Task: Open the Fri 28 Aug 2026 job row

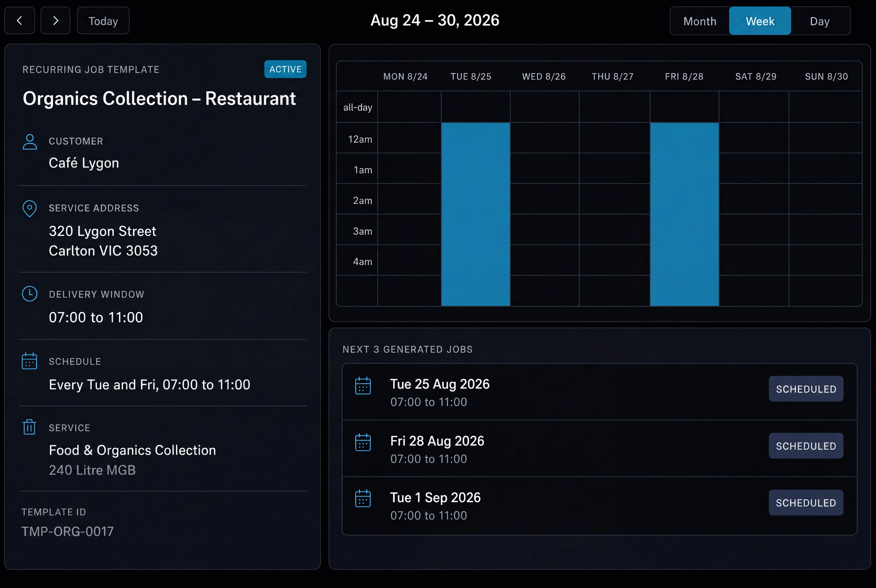Action: 599,449
